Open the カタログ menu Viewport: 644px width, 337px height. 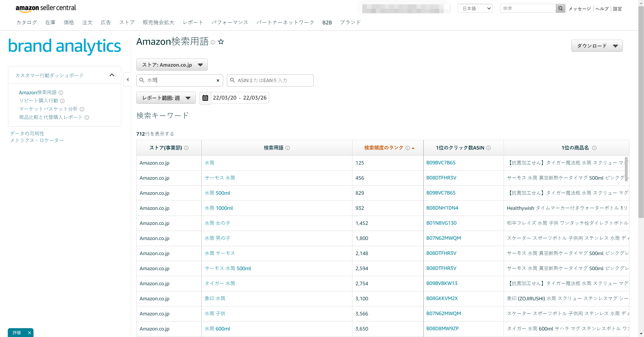click(x=27, y=22)
